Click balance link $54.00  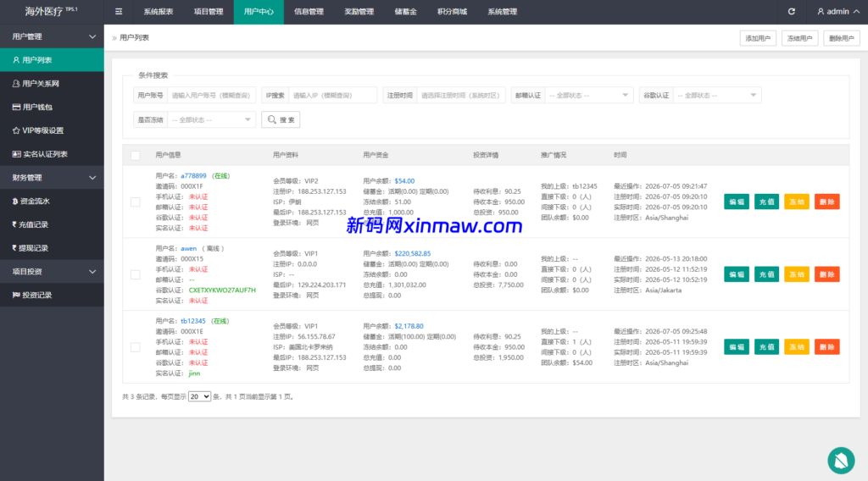[404, 180]
